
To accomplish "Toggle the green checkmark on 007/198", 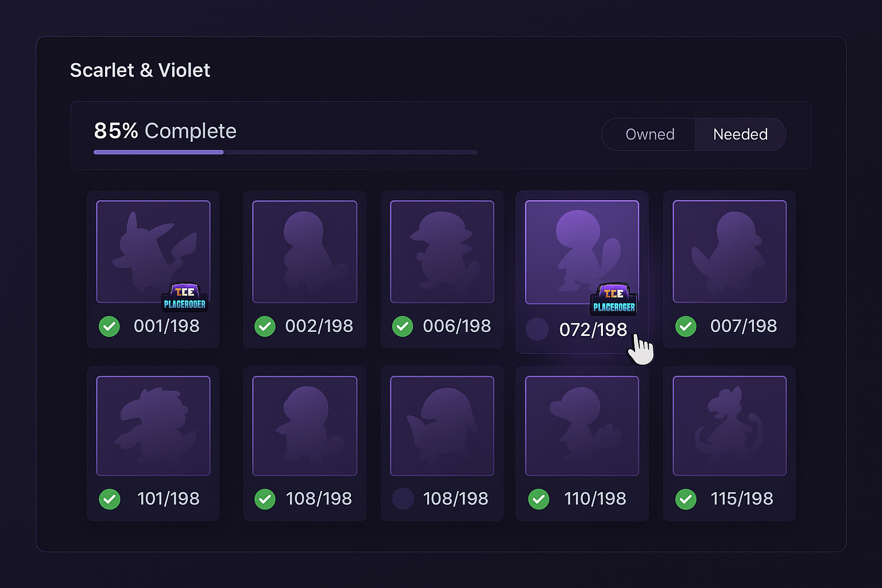I will [x=686, y=326].
